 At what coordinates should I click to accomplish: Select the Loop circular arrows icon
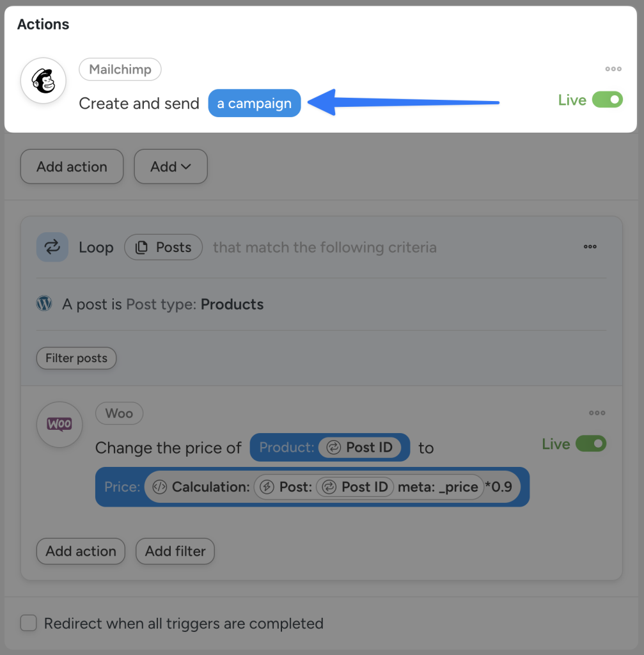click(x=52, y=247)
